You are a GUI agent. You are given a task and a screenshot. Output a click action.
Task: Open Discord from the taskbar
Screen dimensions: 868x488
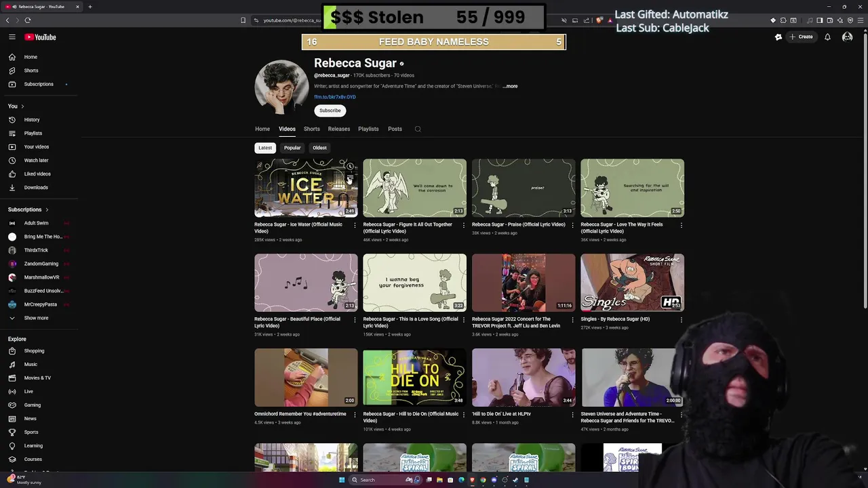[494, 480]
